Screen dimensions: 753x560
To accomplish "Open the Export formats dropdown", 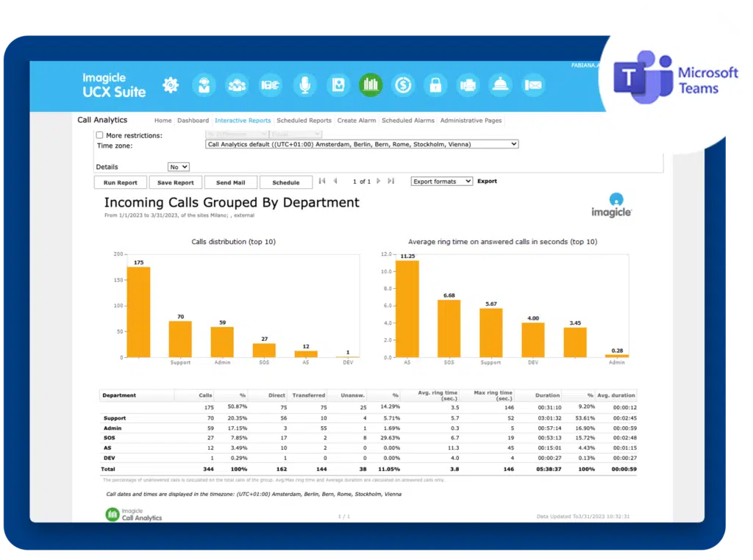I will point(441,182).
